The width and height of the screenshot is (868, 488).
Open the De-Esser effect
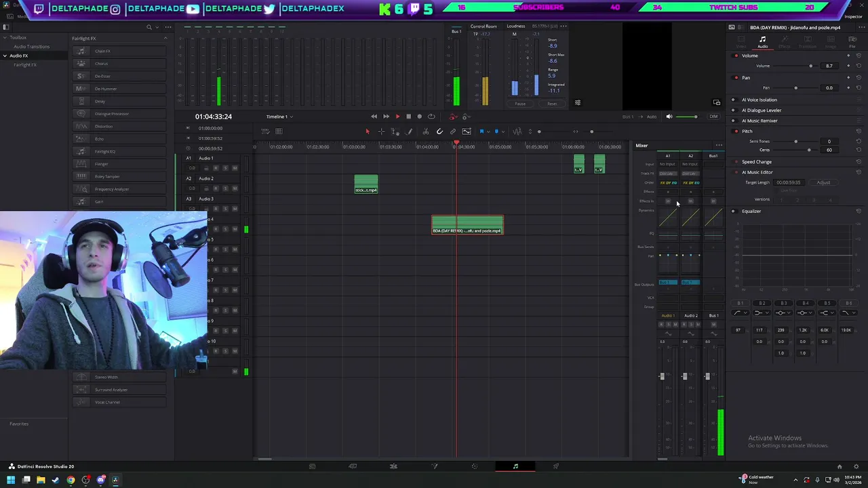pos(119,76)
